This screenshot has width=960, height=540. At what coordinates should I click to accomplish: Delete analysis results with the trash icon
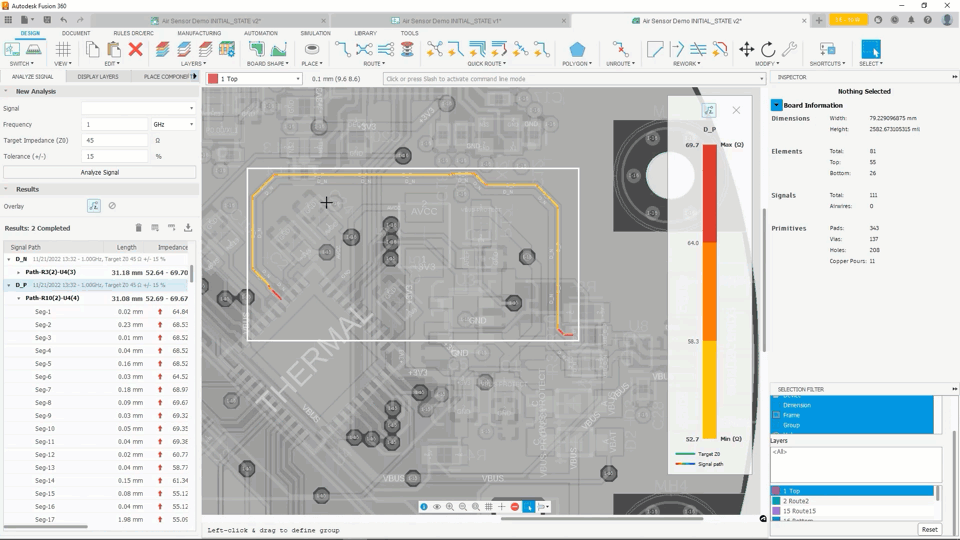[x=139, y=228]
